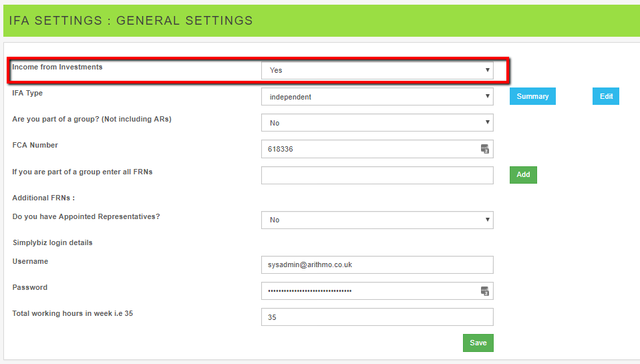Expand the Appointed Representatives dropdown

[x=377, y=220]
